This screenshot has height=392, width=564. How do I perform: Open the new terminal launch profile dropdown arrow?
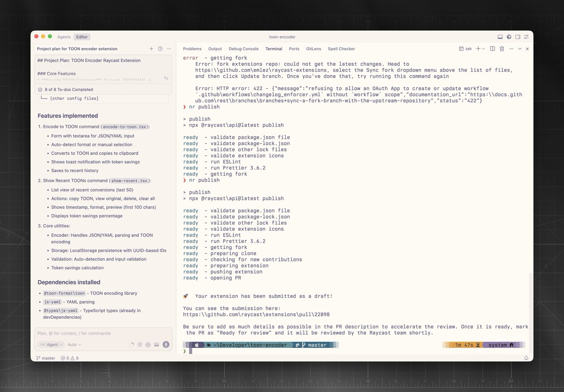[483, 49]
